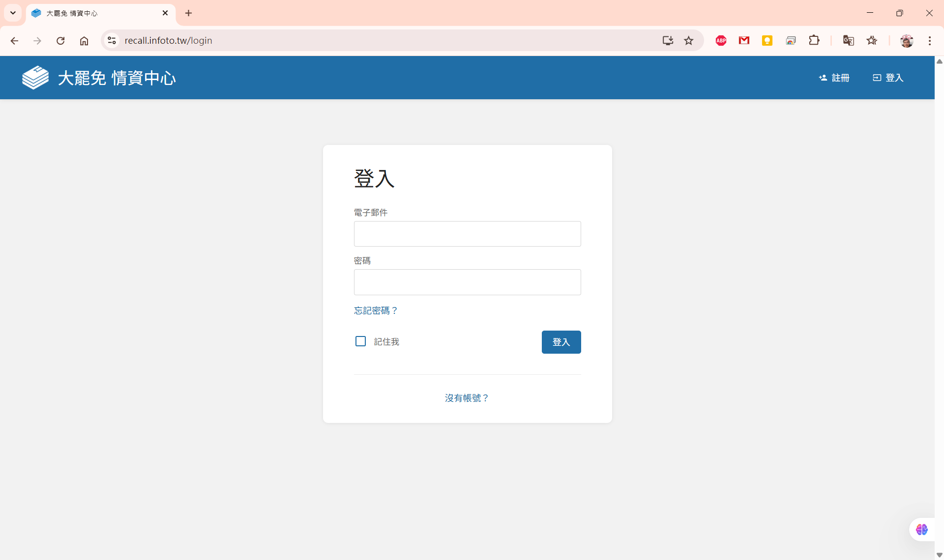This screenshot has height=560, width=944.
Task: Click the 忘記密碼？ link
Action: coord(376,310)
